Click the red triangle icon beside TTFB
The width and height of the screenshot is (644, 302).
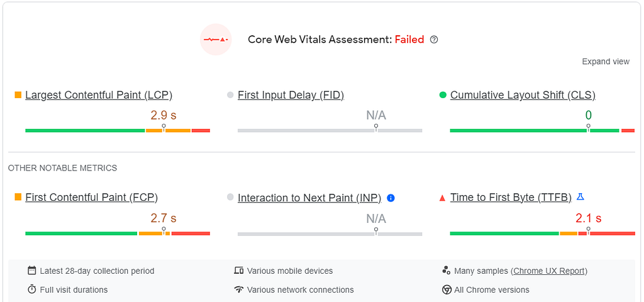pyautogui.click(x=442, y=198)
